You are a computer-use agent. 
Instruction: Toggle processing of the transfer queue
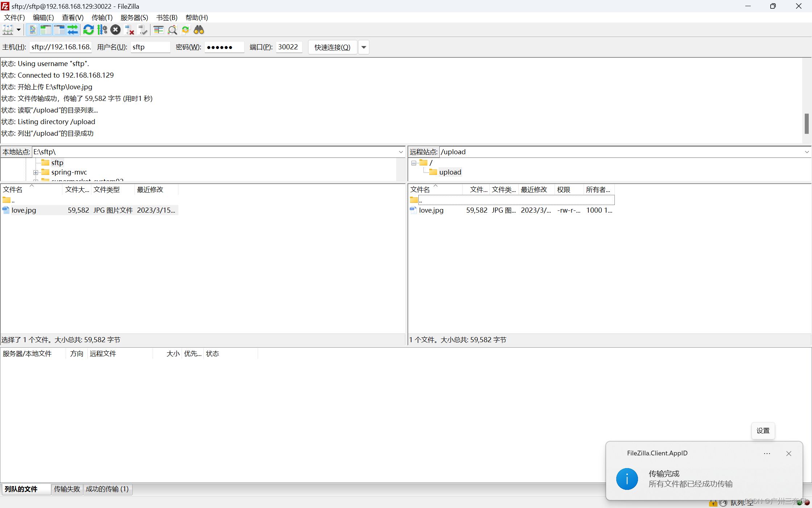102,30
